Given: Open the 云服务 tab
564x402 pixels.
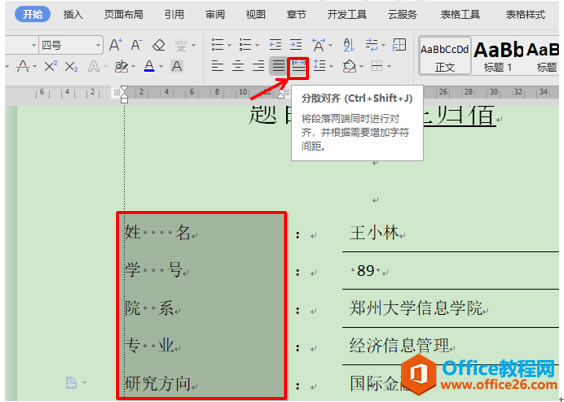Looking at the screenshot, I should [402, 14].
